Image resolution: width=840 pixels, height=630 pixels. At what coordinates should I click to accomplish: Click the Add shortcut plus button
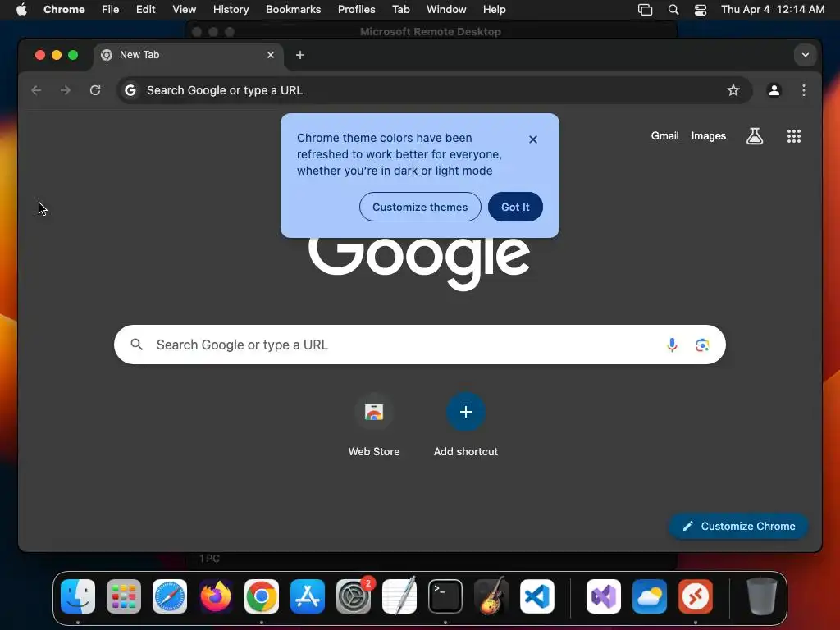(466, 412)
